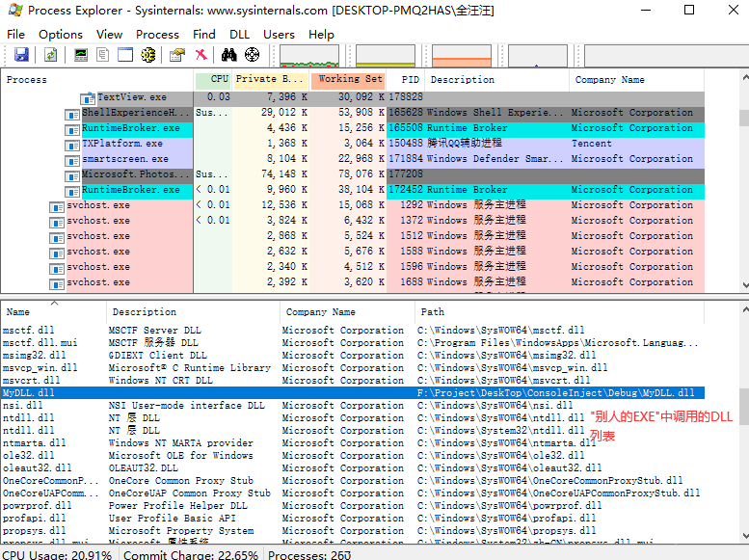The width and height of the screenshot is (749, 560).
Task: Click ntdll.dll located in System32 path
Action: click(353, 430)
